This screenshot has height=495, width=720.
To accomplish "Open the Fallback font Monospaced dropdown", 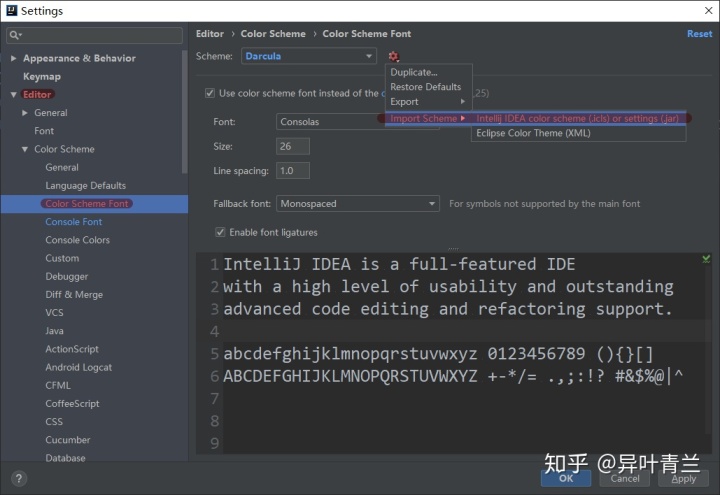I will pyautogui.click(x=358, y=203).
